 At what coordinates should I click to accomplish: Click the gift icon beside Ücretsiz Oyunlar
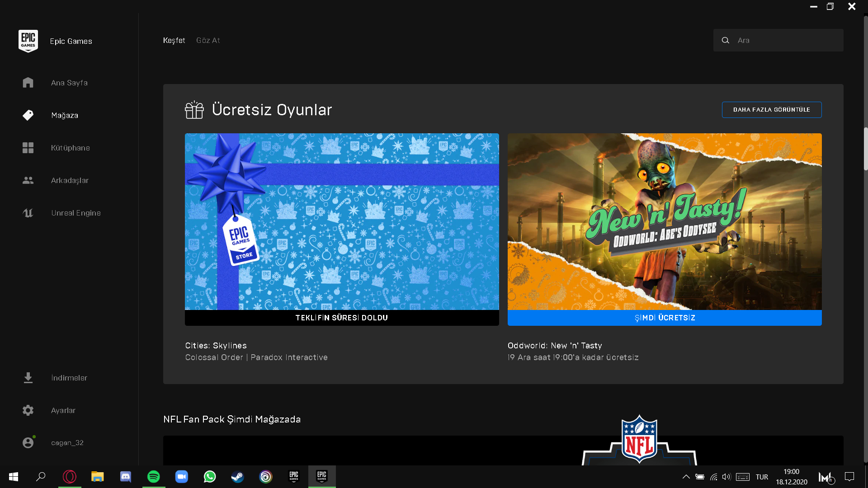coord(194,110)
